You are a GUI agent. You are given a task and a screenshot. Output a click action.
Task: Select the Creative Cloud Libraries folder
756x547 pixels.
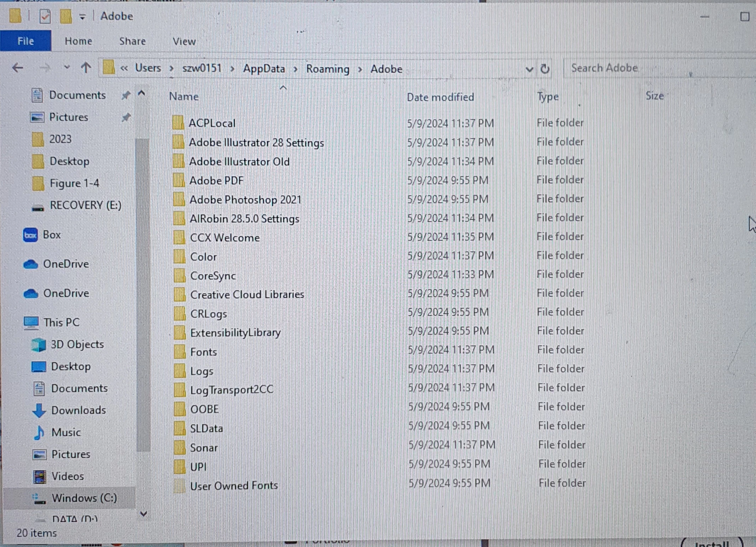point(247,295)
